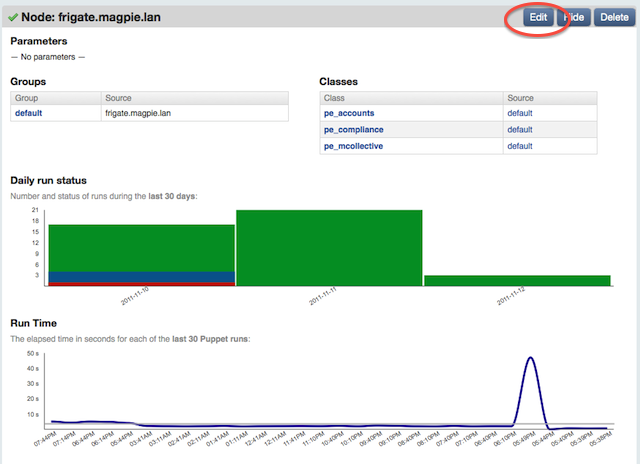
Task: Click the Source cell of the pe_compliance row
Action: click(520, 130)
